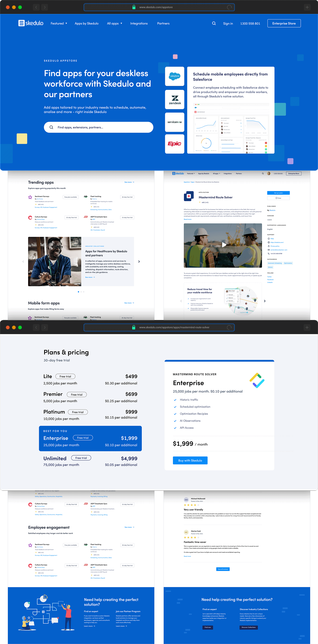Click View all reviews button
The height and width of the screenshot is (644, 318).
point(223,569)
